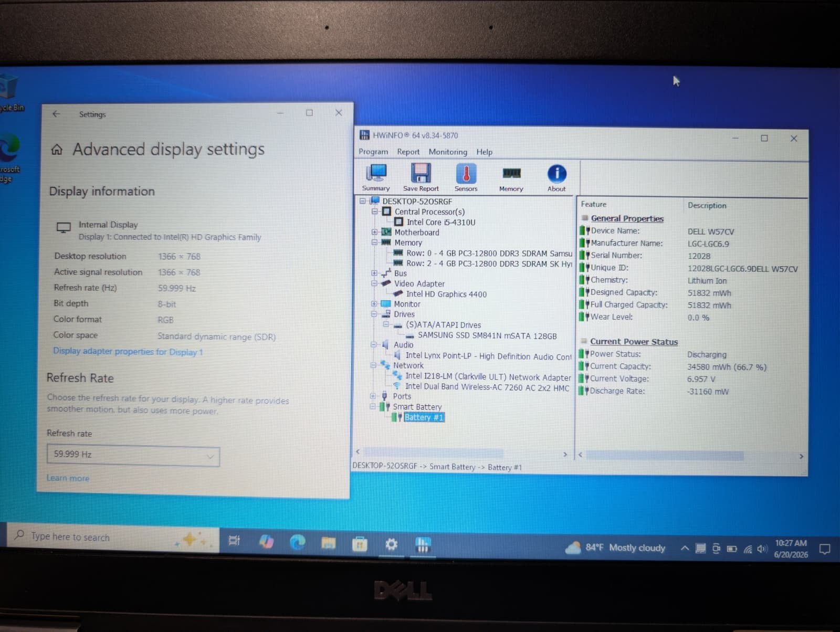Select Row: 0 Samsung memory module
840x632 pixels.
489,253
